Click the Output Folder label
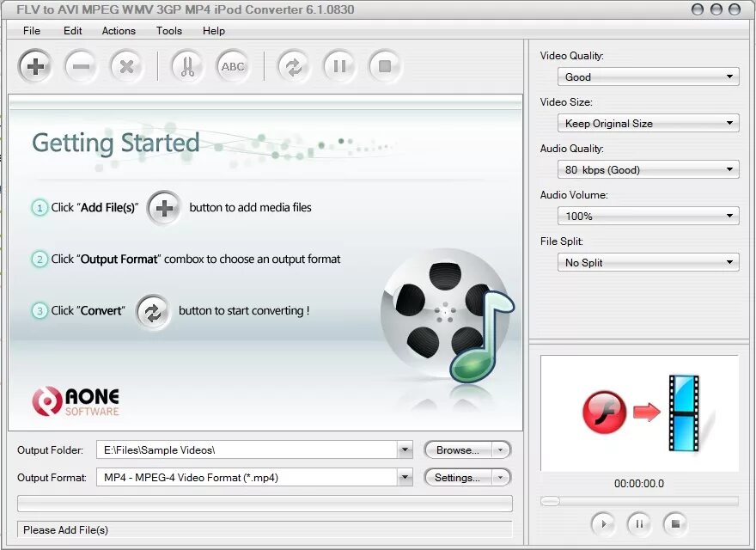This screenshot has height=550, width=756. (x=50, y=450)
